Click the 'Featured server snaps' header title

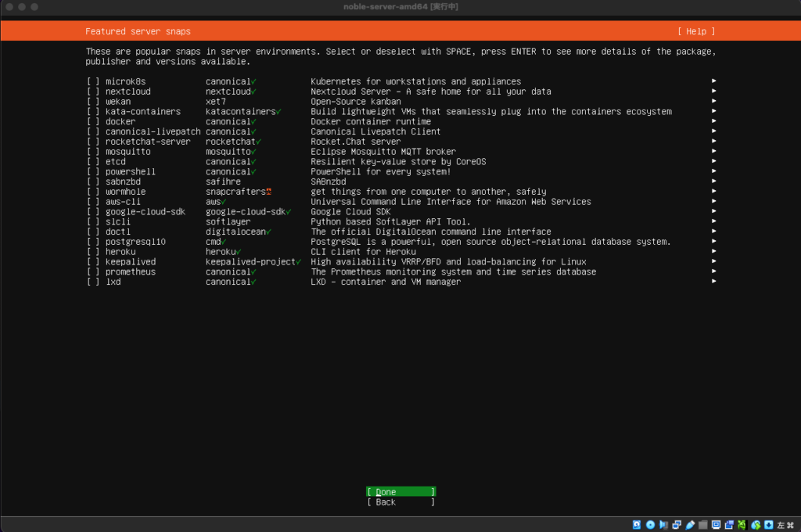coord(138,31)
